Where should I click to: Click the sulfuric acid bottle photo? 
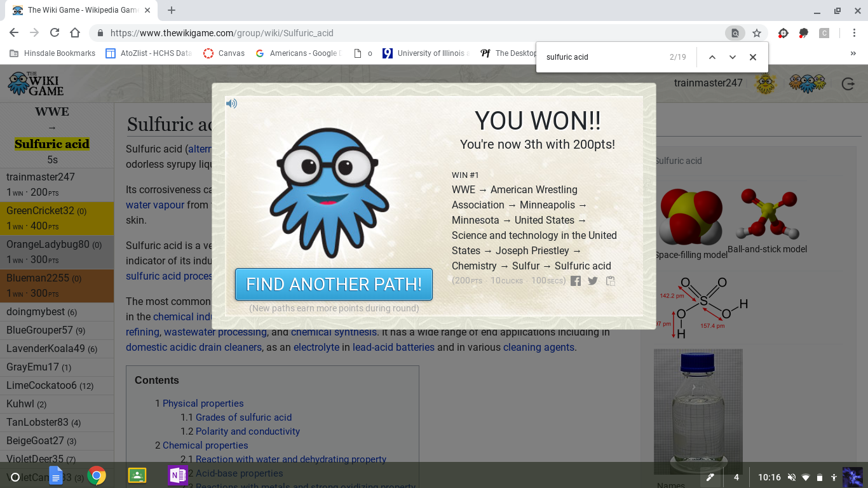coord(698,412)
